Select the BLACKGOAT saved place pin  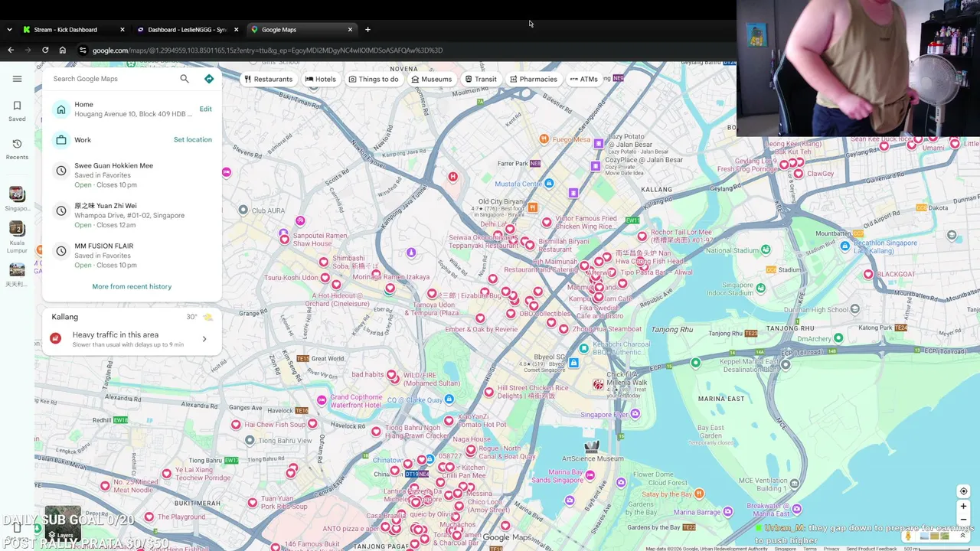[x=868, y=274]
